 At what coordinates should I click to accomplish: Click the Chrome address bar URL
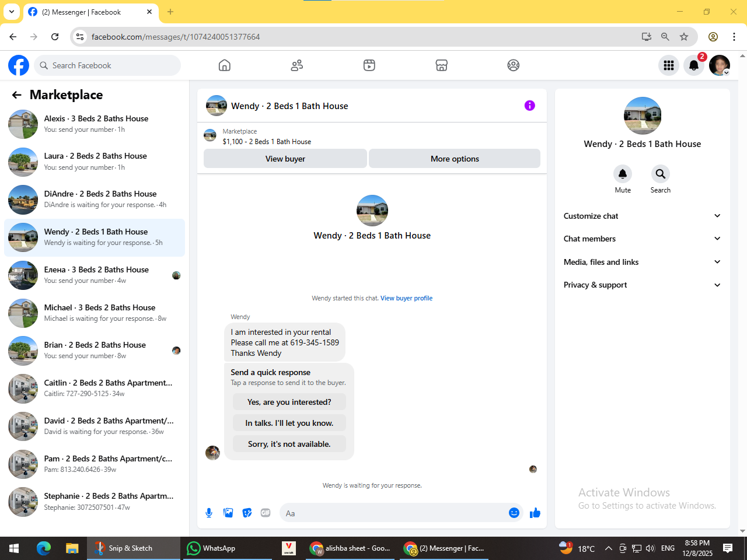[x=176, y=37]
